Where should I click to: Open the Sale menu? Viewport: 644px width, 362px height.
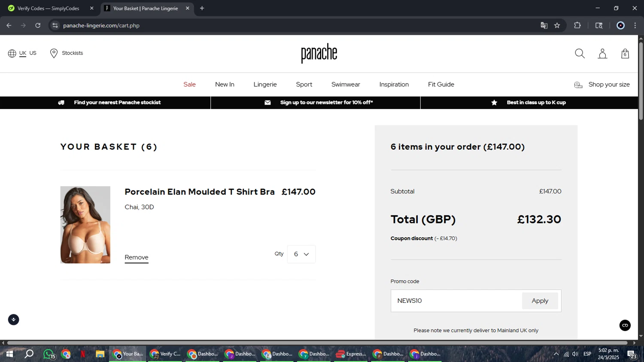189,84
